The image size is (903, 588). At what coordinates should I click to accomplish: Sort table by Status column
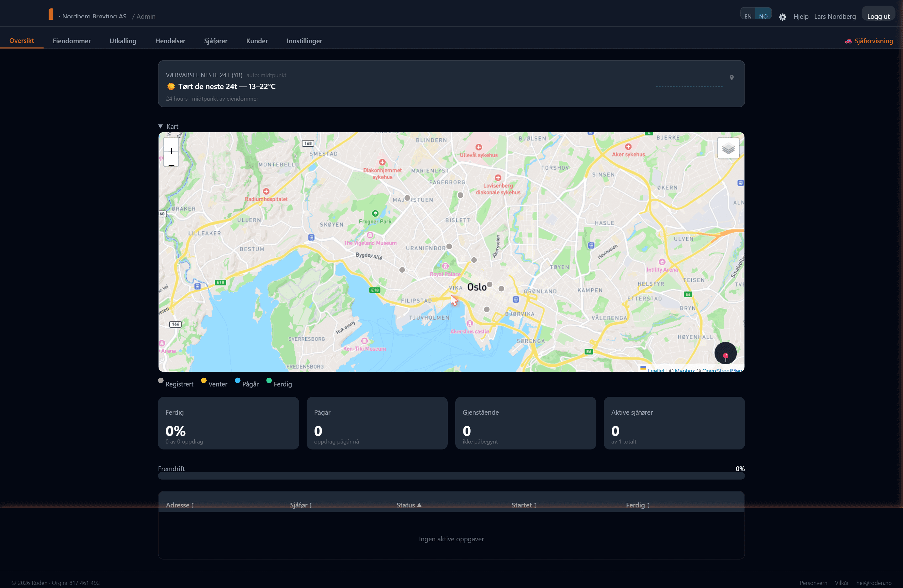coord(409,505)
